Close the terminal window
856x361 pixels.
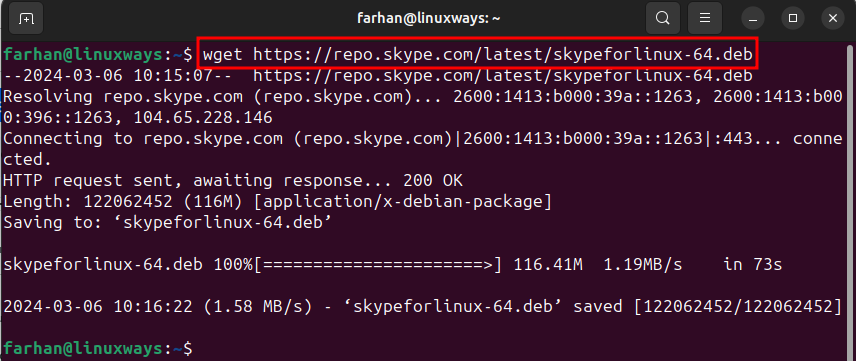pos(833,19)
